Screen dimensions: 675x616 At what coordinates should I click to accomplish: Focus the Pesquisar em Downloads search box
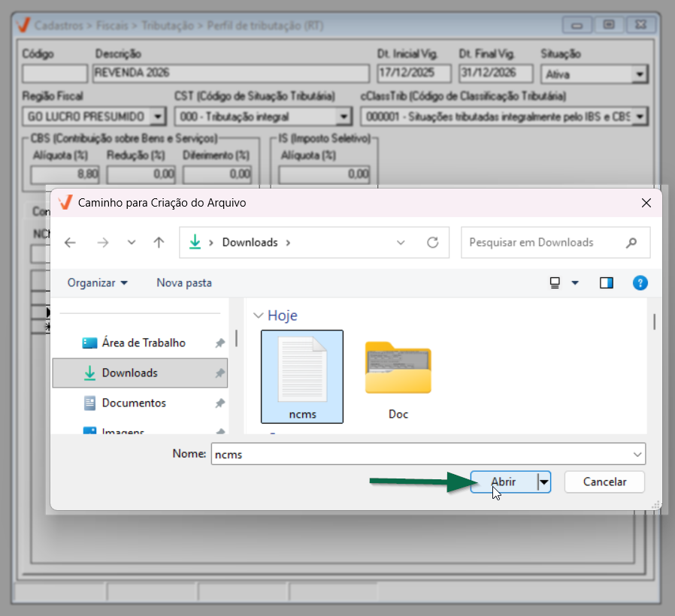tap(555, 243)
